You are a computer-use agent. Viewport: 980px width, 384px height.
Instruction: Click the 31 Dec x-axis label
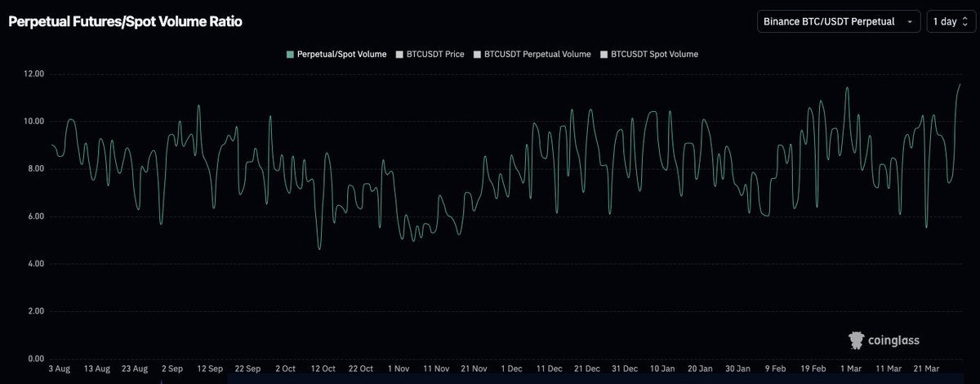click(624, 369)
